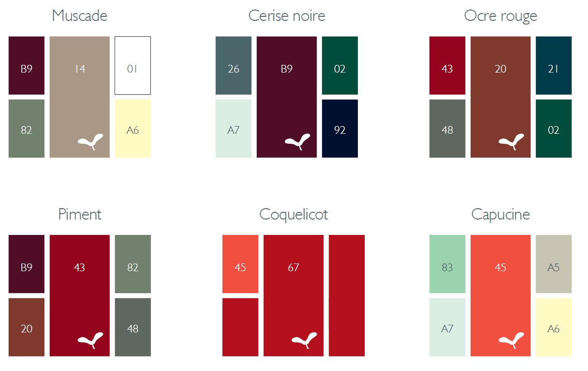Choose grey-green swatch 82 in Muscade group
The image size is (588, 371).
[27, 129]
